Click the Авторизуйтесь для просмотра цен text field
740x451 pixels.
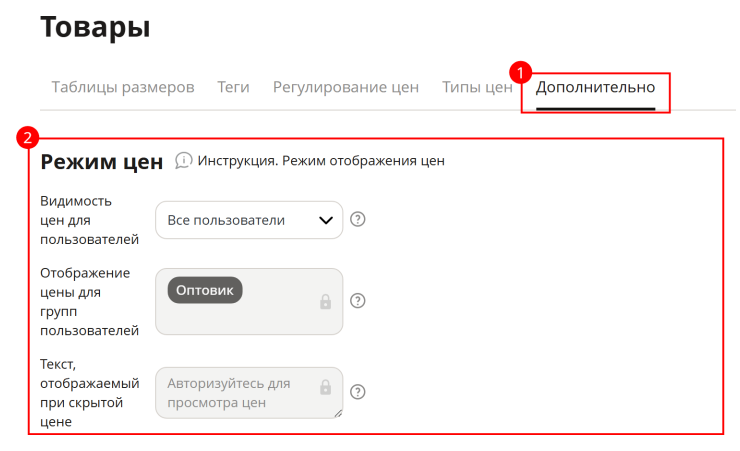[249, 393]
